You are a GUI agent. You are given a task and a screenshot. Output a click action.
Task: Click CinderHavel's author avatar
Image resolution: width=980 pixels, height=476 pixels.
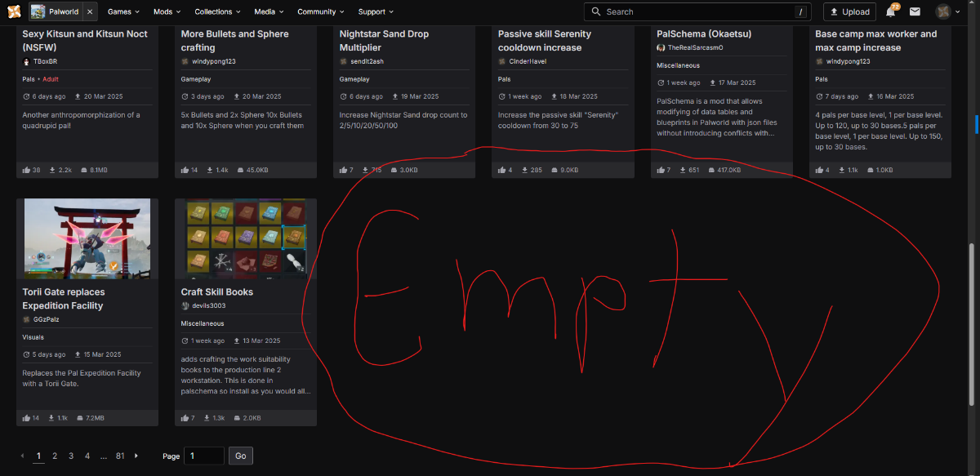(502, 61)
